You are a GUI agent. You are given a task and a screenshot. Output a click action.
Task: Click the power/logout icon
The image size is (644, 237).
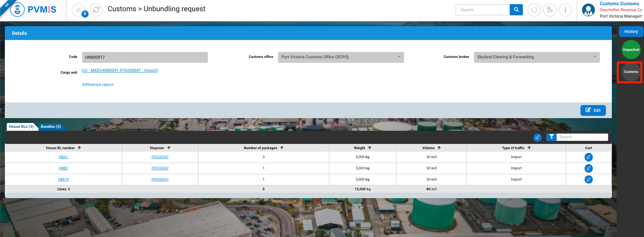click(534, 10)
